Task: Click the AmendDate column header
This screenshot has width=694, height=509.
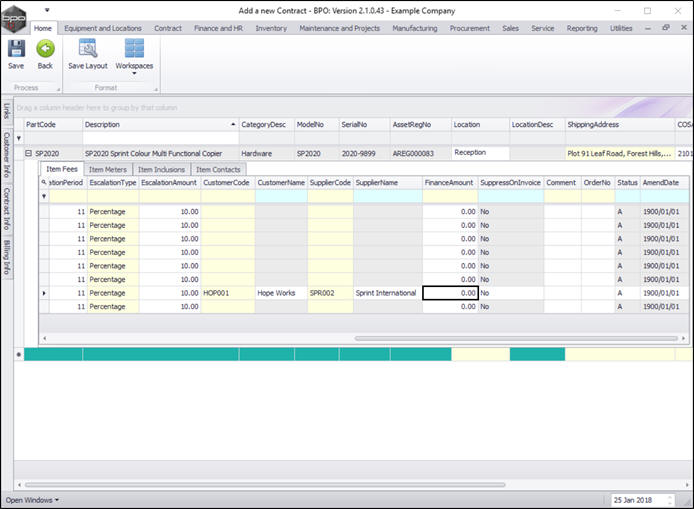Action: point(664,182)
